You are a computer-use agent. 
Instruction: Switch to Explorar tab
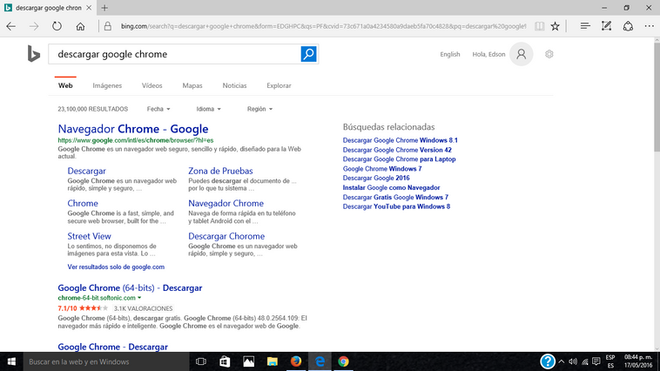[x=279, y=85]
